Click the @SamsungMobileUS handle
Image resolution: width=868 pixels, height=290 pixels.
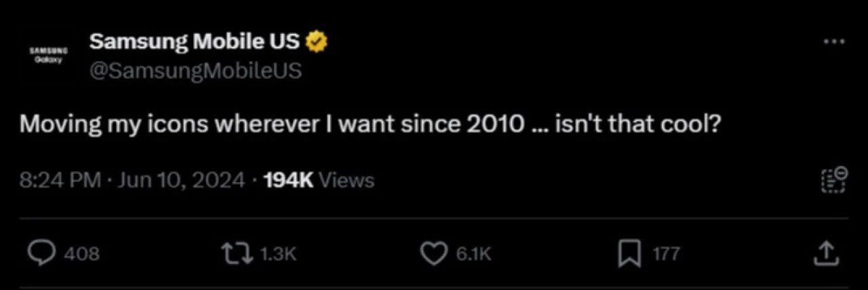coord(195,71)
